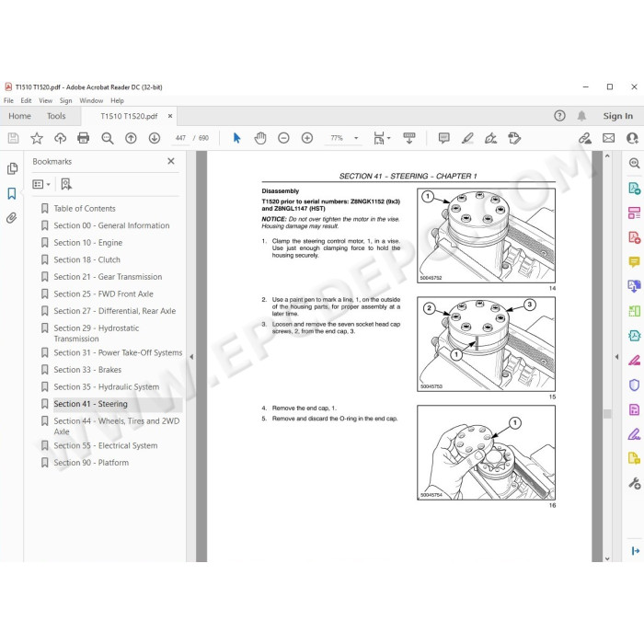
Task: Click the vertical scrollbar thumb
Action: pyautogui.click(x=607, y=414)
